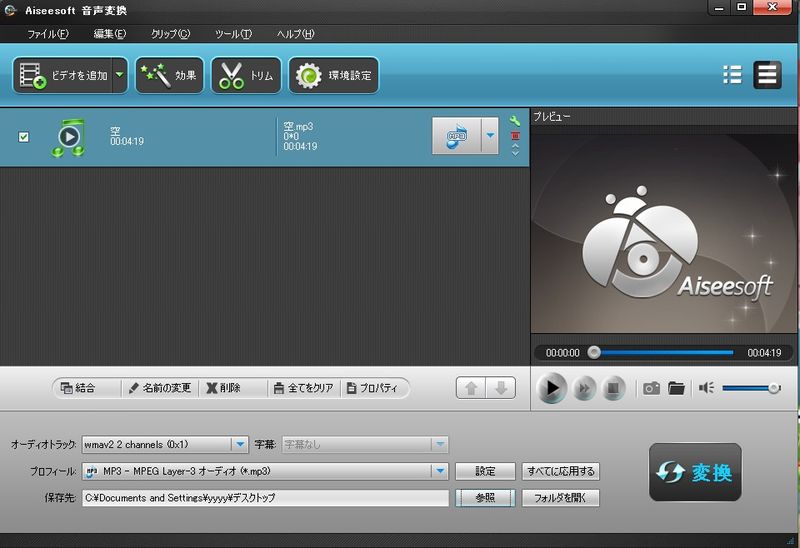The image size is (800, 548).
Task: Open the 字幕 (Subtitle) dropdown
Action: (440, 444)
